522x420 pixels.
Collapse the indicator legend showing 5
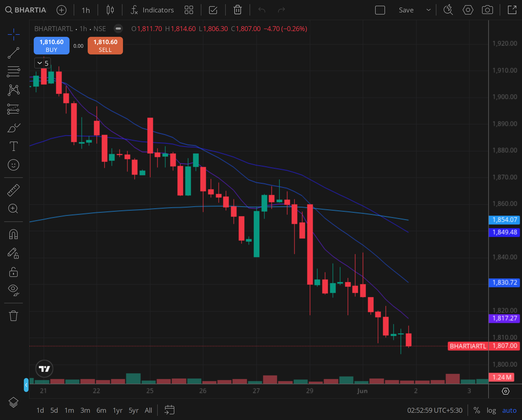click(43, 63)
